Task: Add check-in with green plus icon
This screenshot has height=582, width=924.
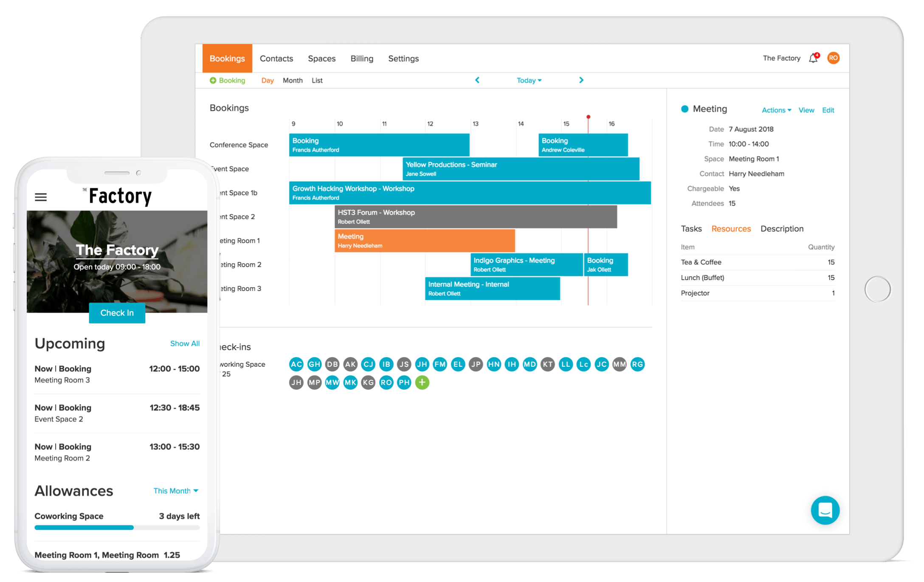Action: click(x=422, y=382)
